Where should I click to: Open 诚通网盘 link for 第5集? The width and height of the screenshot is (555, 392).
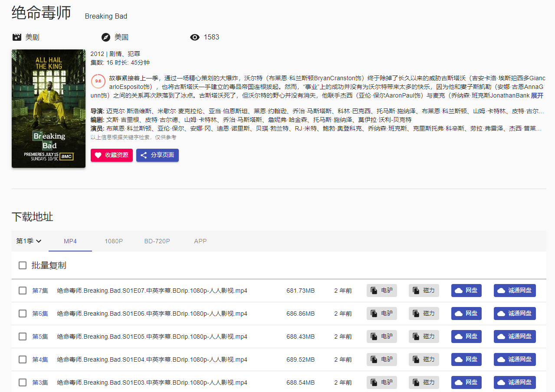515,336
